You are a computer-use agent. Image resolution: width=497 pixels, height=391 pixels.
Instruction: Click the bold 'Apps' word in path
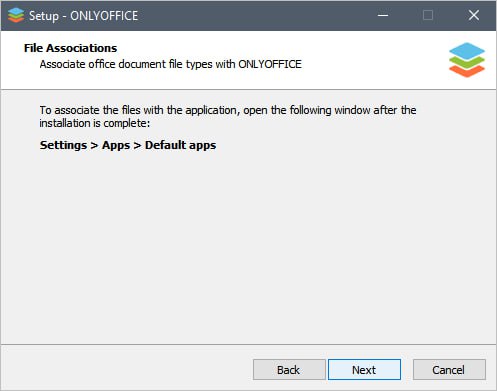tap(116, 145)
